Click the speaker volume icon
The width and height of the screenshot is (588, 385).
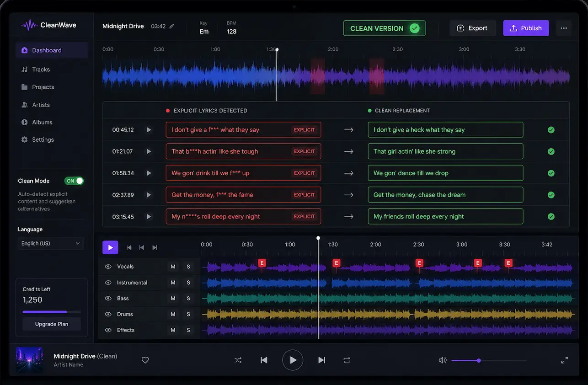pyautogui.click(x=442, y=360)
